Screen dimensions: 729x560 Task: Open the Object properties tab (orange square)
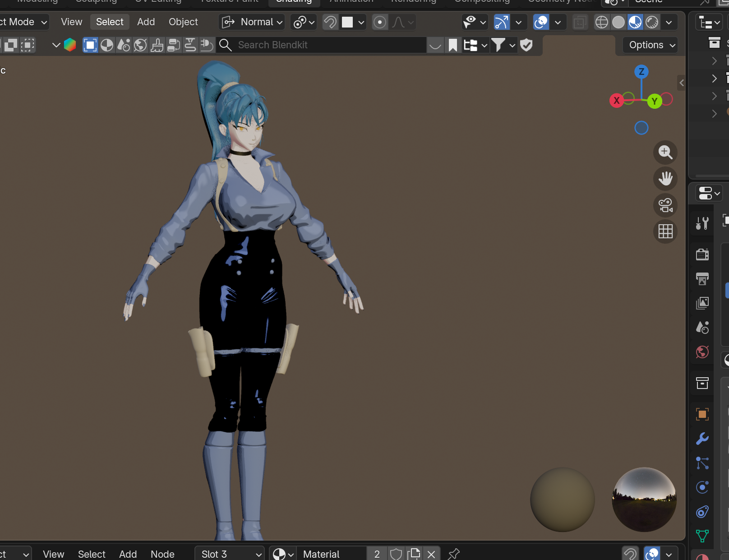[702, 414]
